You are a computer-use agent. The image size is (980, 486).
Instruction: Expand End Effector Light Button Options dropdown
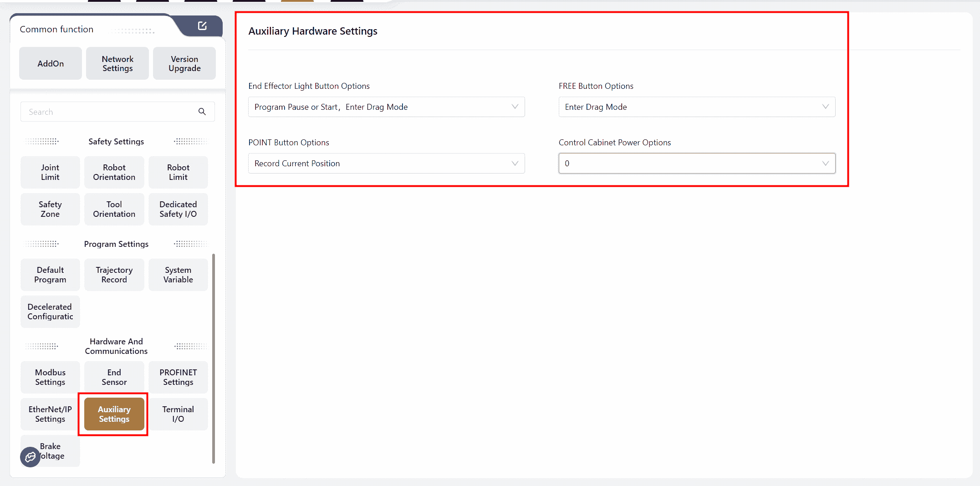(x=386, y=107)
